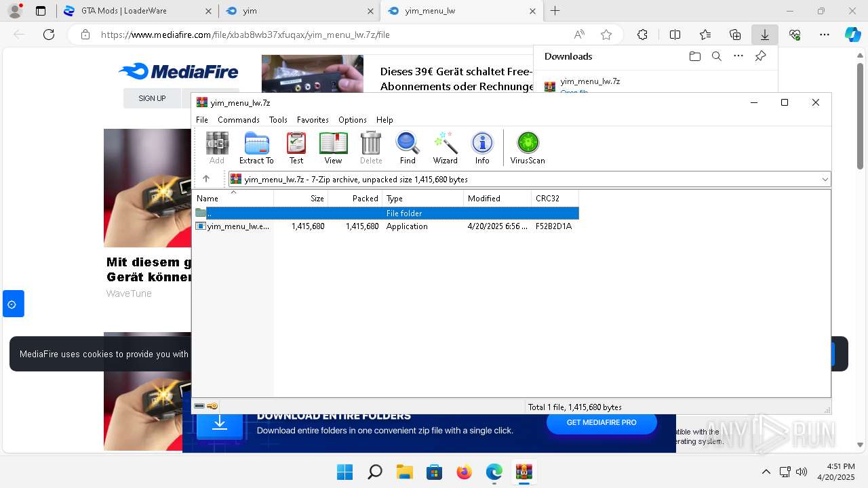Open the Edge tab actions menu icon
This screenshot has width=868, height=488.
click(x=41, y=11)
